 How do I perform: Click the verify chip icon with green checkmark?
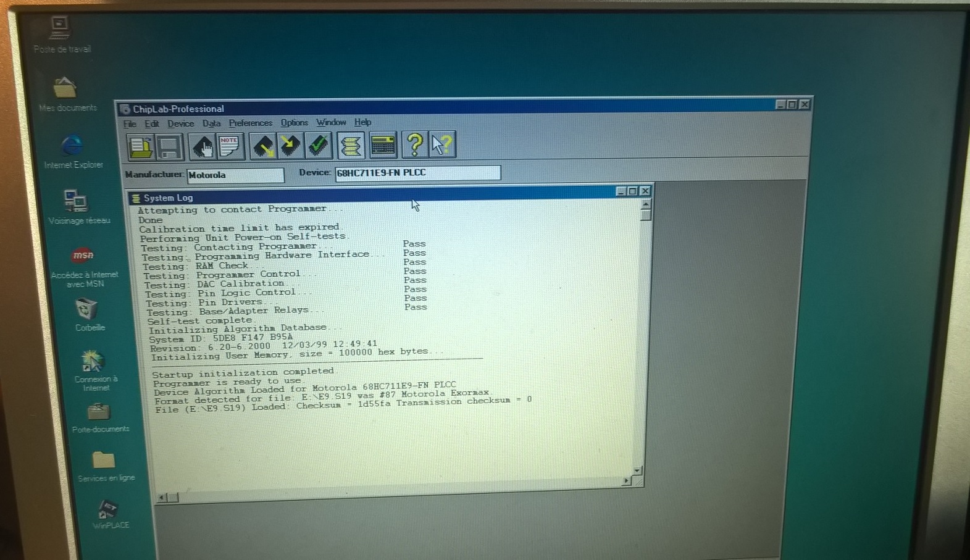[x=319, y=145]
